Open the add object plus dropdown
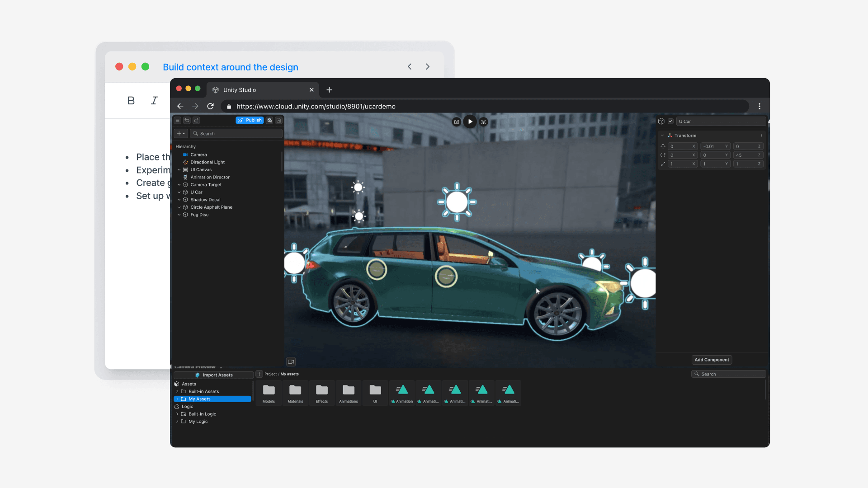This screenshot has width=868, height=488. point(181,133)
